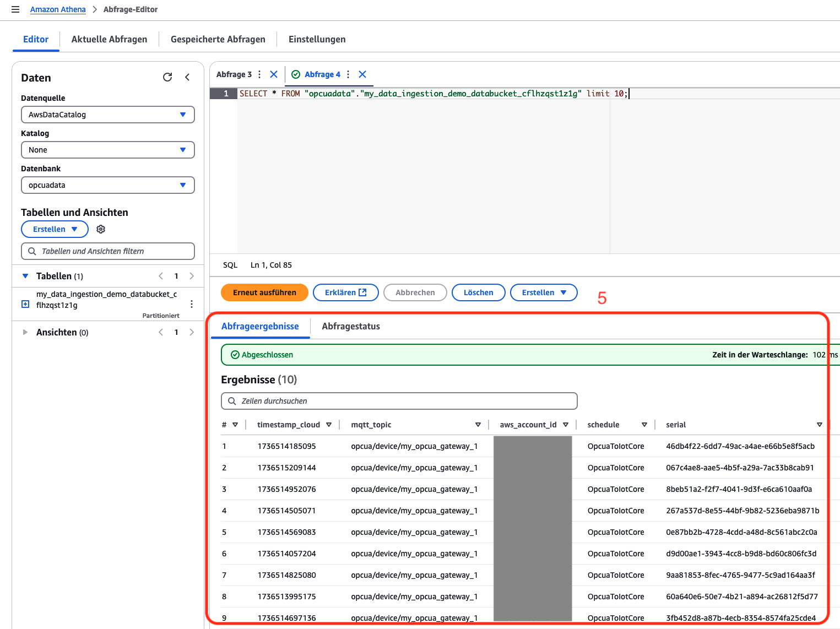Open actions menu for my_data_ingestion table
This screenshot has height=629, width=840.
click(192, 304)
